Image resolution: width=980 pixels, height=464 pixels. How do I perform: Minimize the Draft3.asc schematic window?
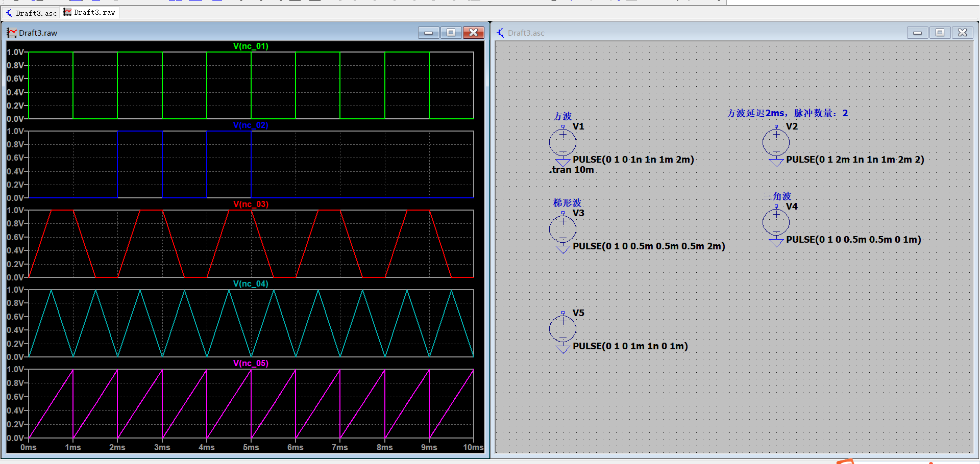coord(917,33)
